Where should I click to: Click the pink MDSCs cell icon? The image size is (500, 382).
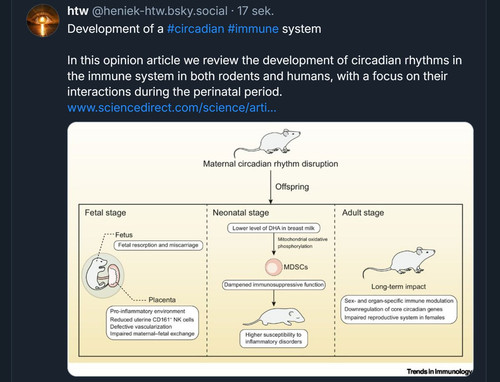click(273, 267)
